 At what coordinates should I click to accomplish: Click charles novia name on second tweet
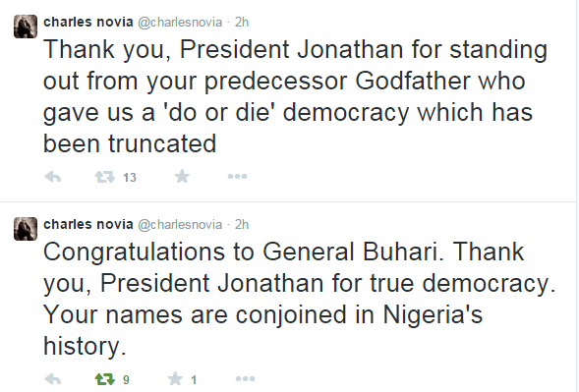coord(88,224)
